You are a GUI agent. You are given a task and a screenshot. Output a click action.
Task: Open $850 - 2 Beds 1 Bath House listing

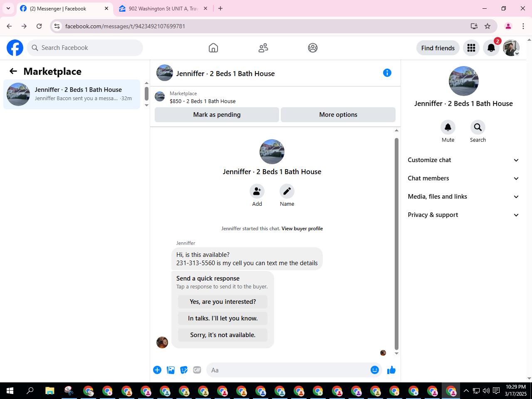click(x=203, y=101)
